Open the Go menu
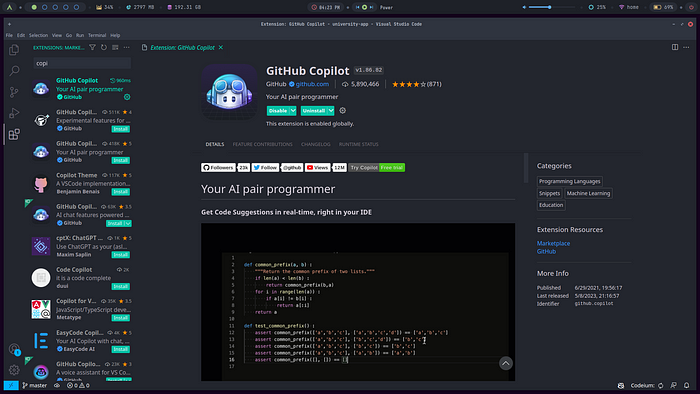700x394 pixels. pos(69,35)
